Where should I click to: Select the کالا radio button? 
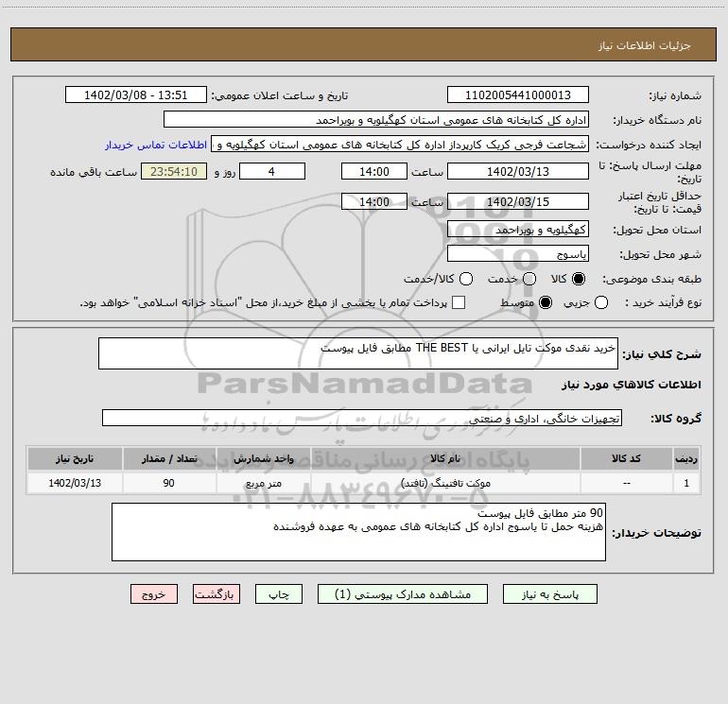579,279
